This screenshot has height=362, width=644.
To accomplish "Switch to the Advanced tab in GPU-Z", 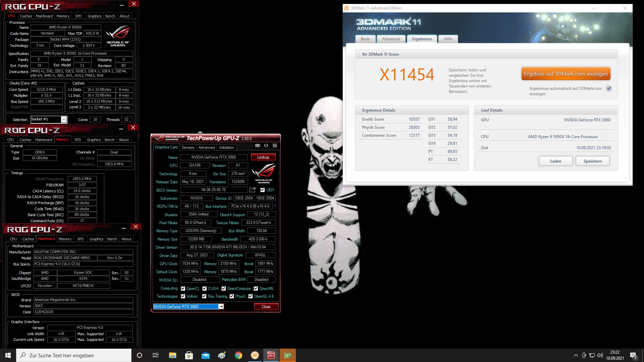I will [x=207, y=147].
